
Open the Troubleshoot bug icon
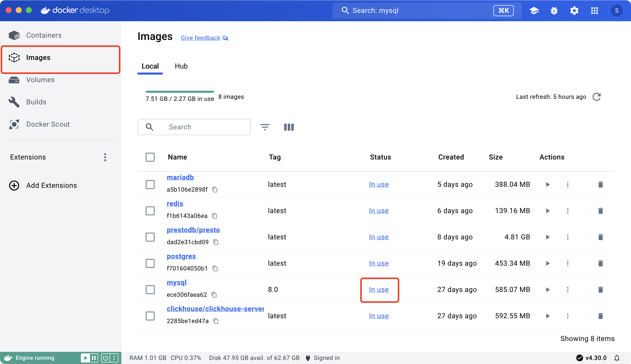click(554, 11)
